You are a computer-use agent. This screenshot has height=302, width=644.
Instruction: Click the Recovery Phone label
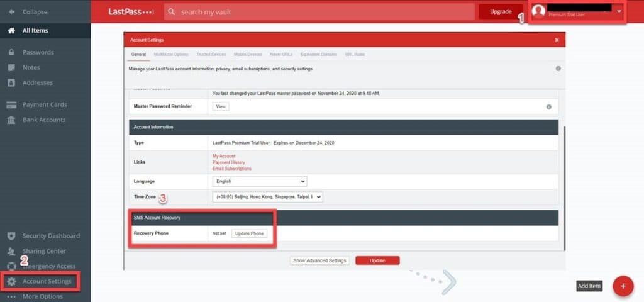coord(151,233)
